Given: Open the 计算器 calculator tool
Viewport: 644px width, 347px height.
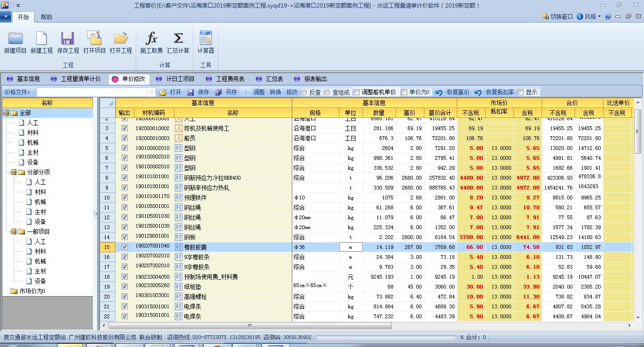Looking at the screenshot, I should click(x=206, y=38).
